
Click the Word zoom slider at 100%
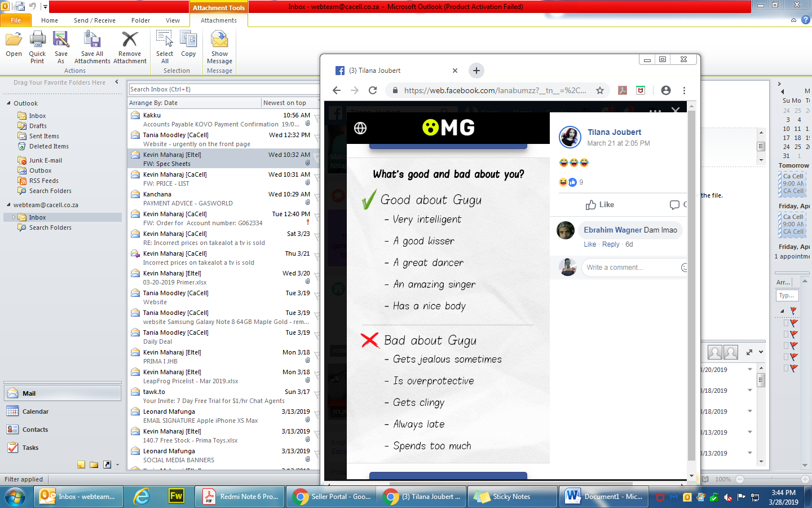pos(740,479)
